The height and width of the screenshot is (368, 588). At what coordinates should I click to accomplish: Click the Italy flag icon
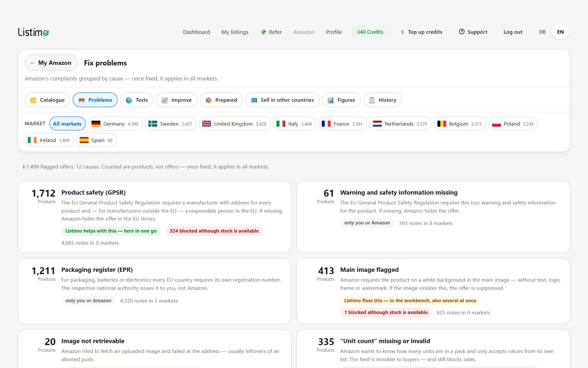281,124
